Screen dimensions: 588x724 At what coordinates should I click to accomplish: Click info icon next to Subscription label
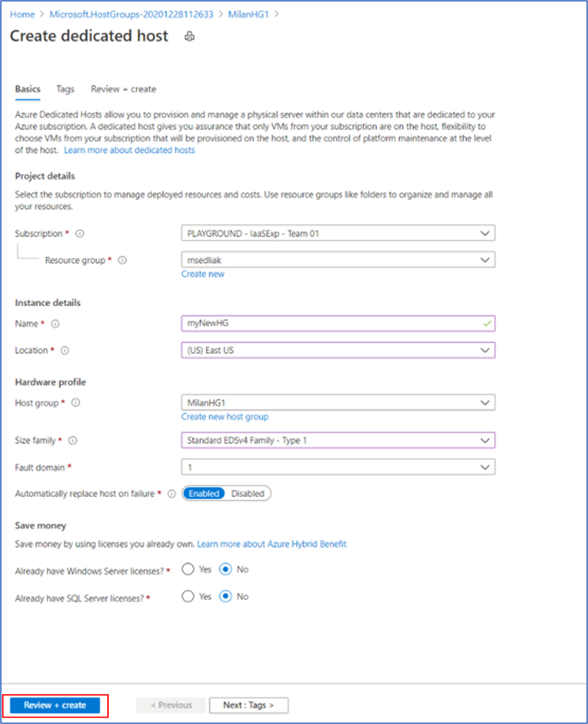point(80,234)
